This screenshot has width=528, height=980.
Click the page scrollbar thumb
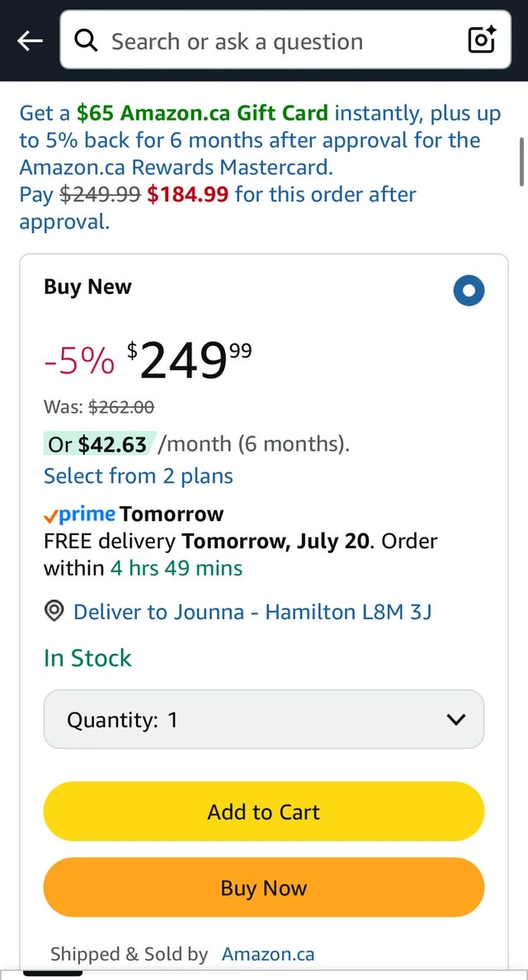coord(521,161)
